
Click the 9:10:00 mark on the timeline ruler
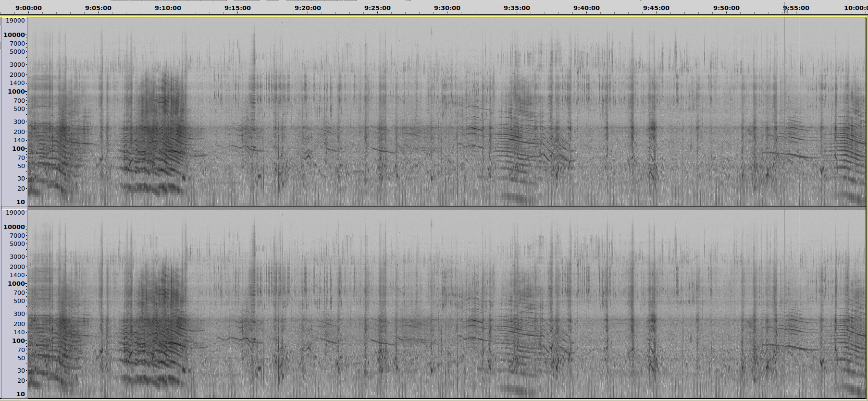coord(168,8)
